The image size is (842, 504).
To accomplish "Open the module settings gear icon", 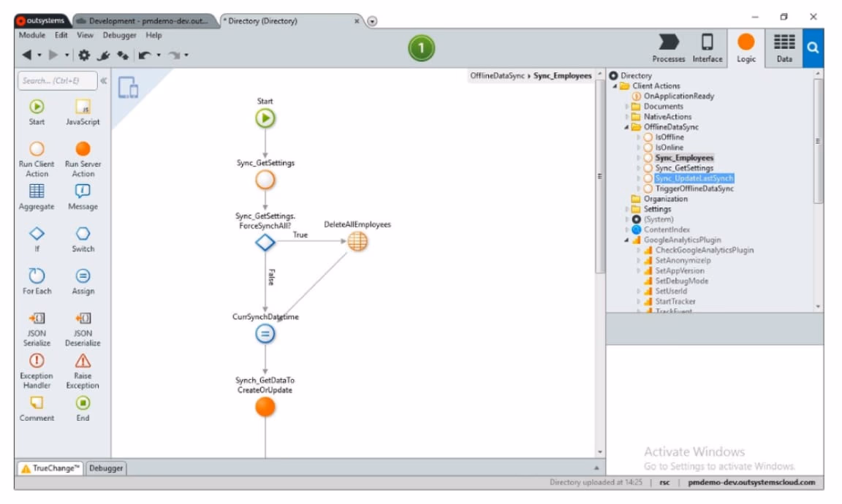I will point(84,55).
